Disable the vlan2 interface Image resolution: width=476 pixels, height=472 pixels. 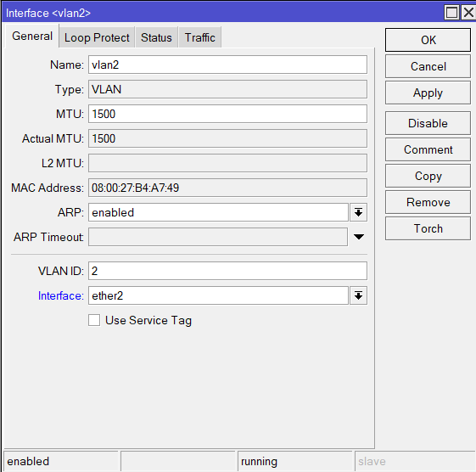coord(428,123)
